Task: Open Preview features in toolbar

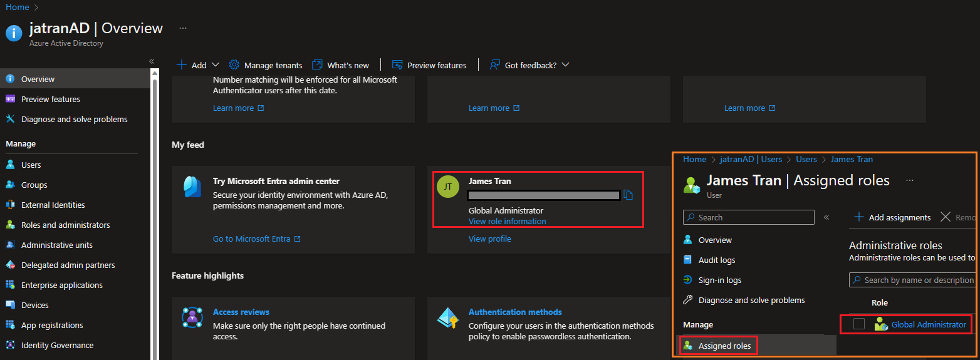Action: (x=429, y=65)
